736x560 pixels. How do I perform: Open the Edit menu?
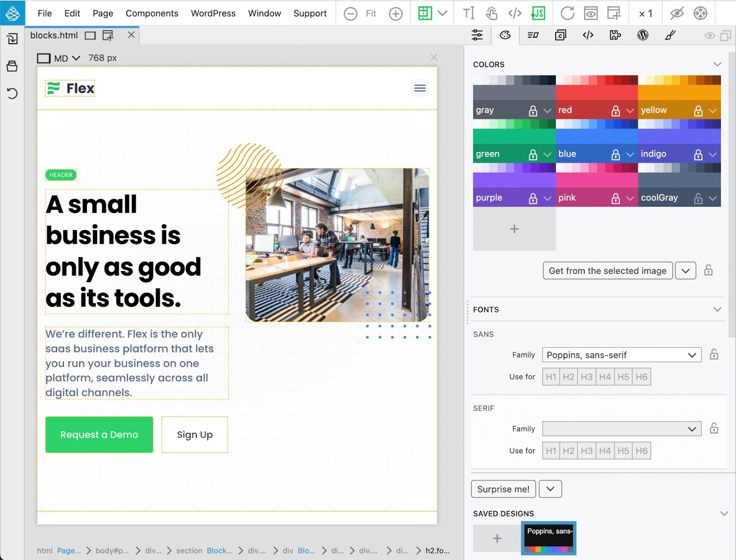(72, 13)
